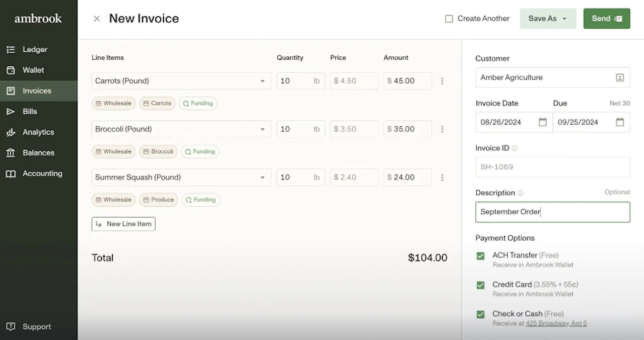Expand the Carrots (Pound) item dropdown
The width and height of the screenshot is (644, 340).
tap(263, 81)
